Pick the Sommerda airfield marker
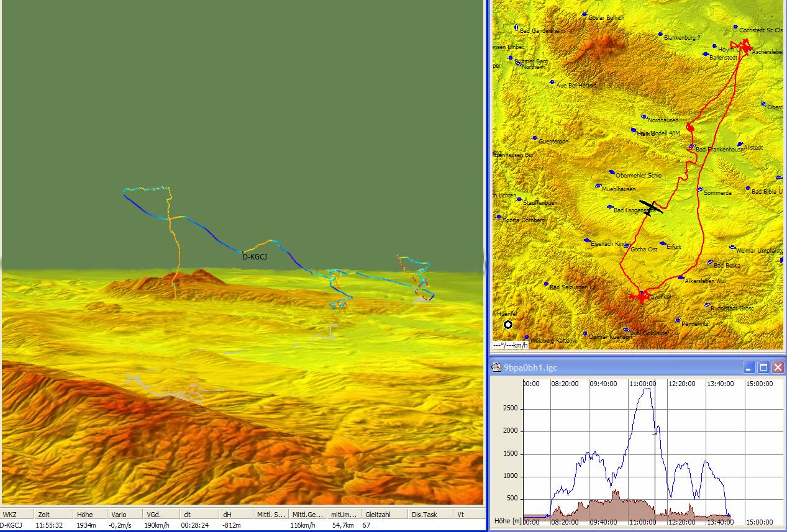This screenshot has width=787, height=532. [700, 189]
